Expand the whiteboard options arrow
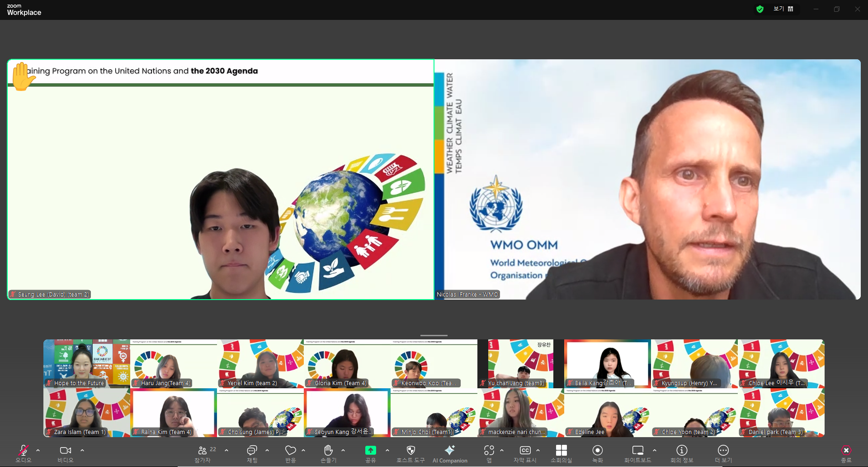 [x=655, y=450]
